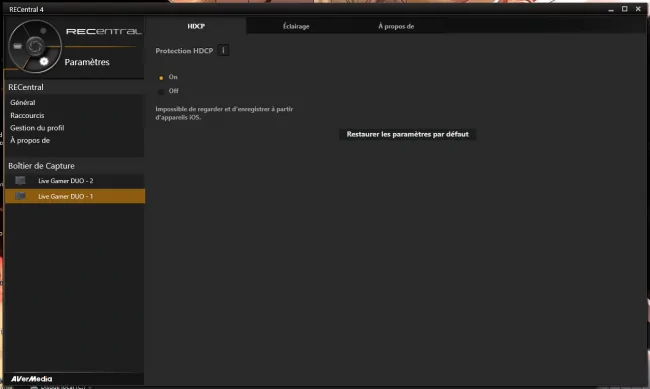The image size is (650, 389).
Task: Click the AVerMedia logo at bottom left
Action: tap(32, 379)
